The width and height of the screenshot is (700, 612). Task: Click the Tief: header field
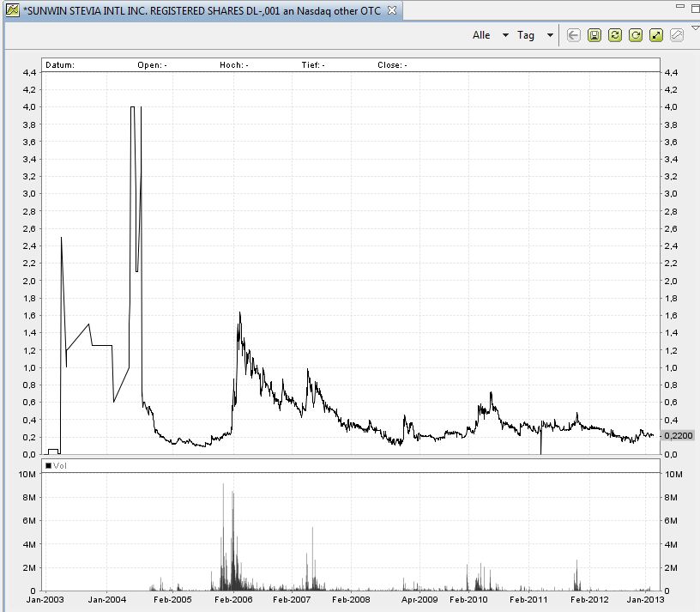click(313, 64)
